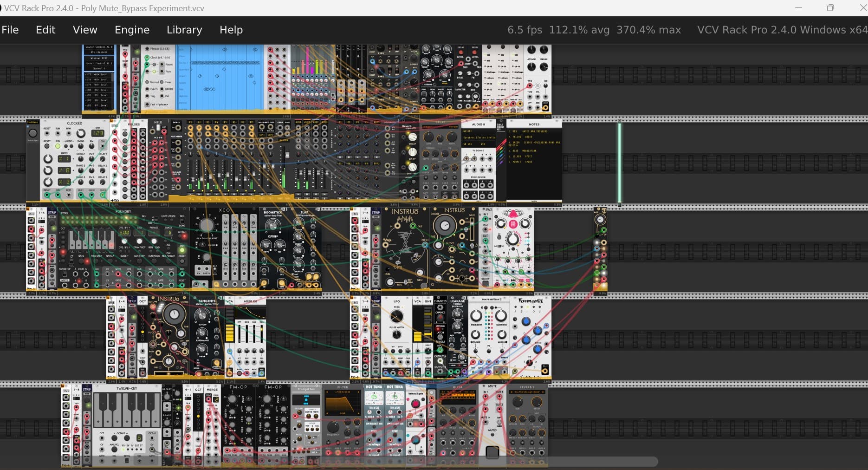This screenshot has width=868, height=470.
Task: Click the FREQUENCY knob on macro oscillator 2
Action: pos(476,316)
